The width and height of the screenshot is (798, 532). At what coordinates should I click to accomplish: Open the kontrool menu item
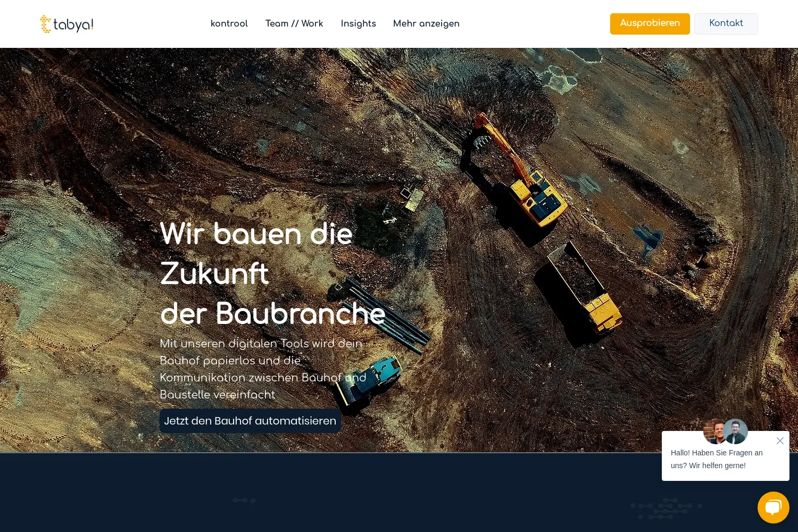click(x=229, y=23)
